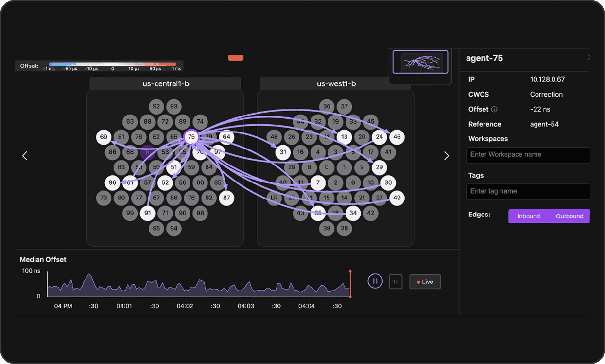The image size is (605, 364).
Task: Go to next region with right arrow
Action: coord(446,156)
